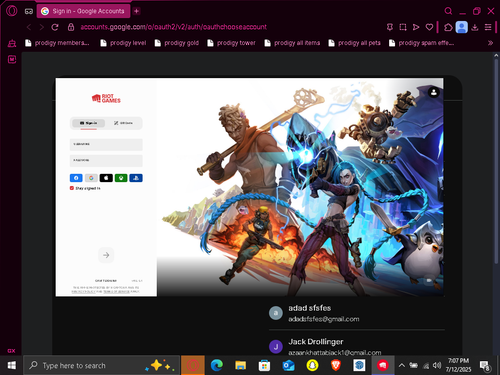The height and width of the screenshot is (375, 500).
Task: Open Microsoft Store from the taskbar
Action: click(264, 365)
